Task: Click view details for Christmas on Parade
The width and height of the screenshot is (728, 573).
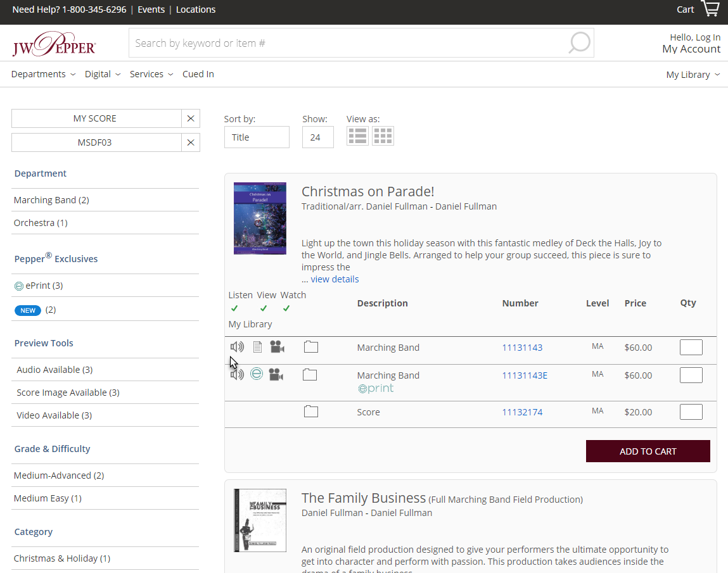Action: pos(335,279)
